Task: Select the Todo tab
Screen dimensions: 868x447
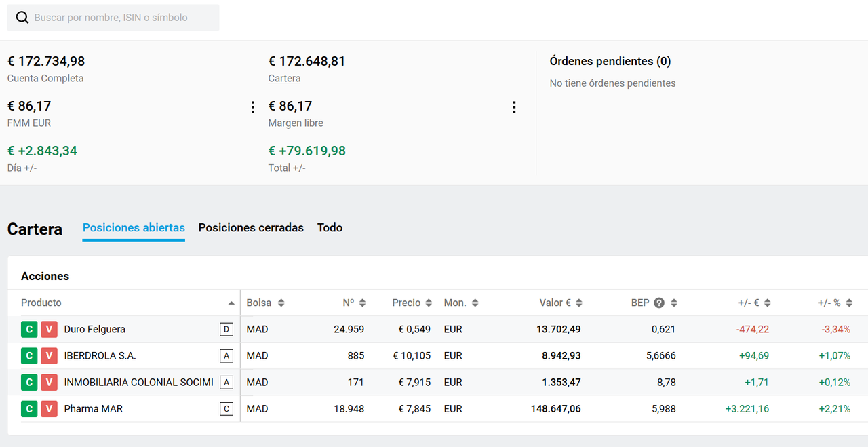Action: click(330, 228)
